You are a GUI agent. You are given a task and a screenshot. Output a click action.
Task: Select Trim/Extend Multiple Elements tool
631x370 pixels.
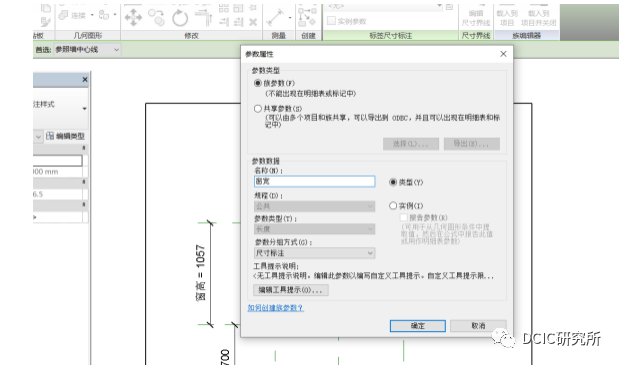239,22
